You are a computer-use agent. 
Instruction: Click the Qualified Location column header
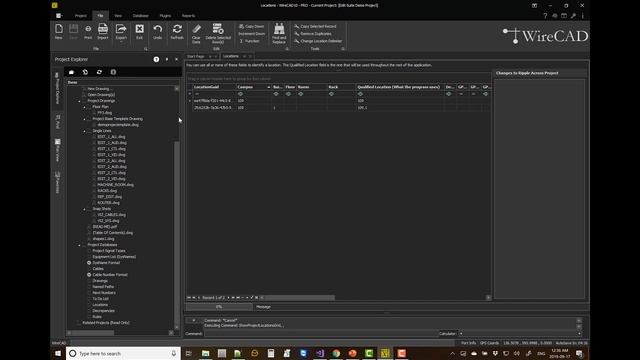pyautogui.click(x=399, y=87)
